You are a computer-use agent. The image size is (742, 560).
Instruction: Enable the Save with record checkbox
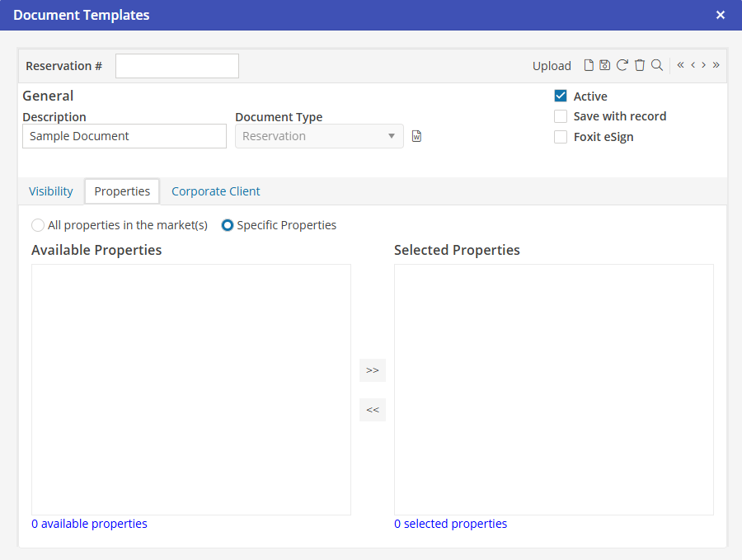coord(561,116)
